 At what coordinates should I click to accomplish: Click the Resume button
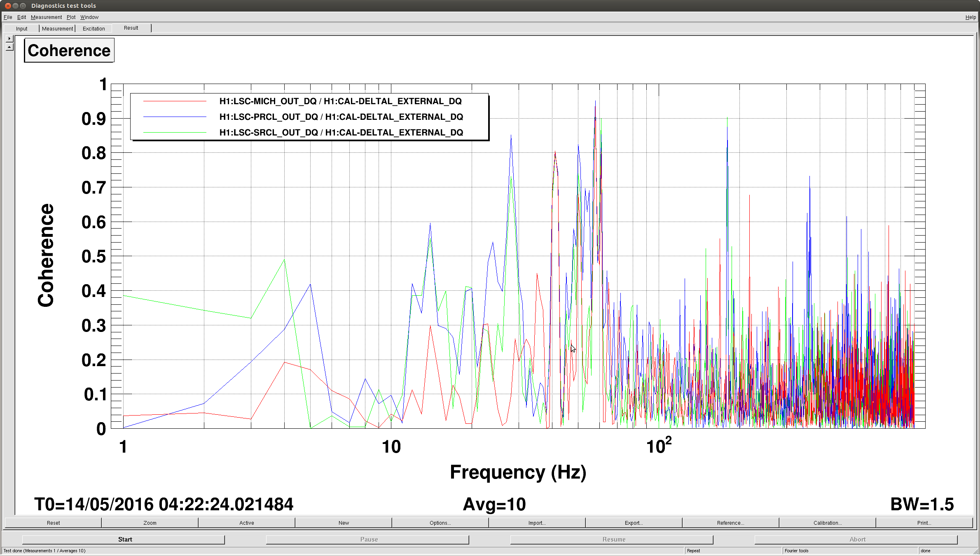612,540
